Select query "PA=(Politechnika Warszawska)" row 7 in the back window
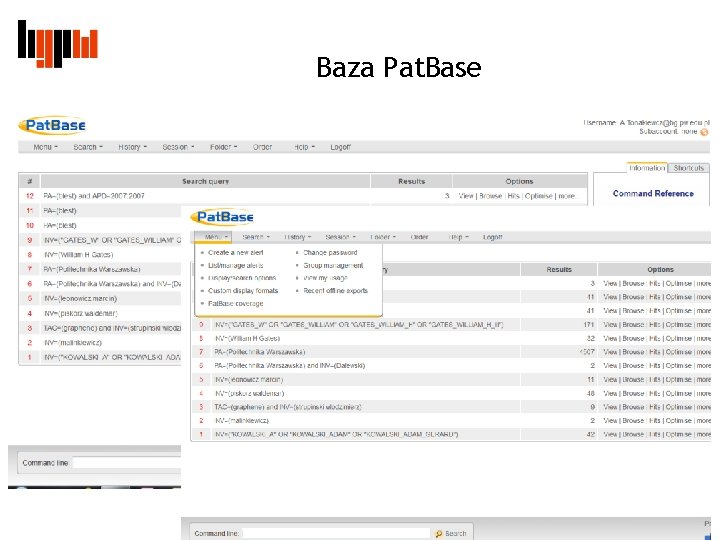The width and height of the screenshot is (720, 540). (x=92, y=269)
